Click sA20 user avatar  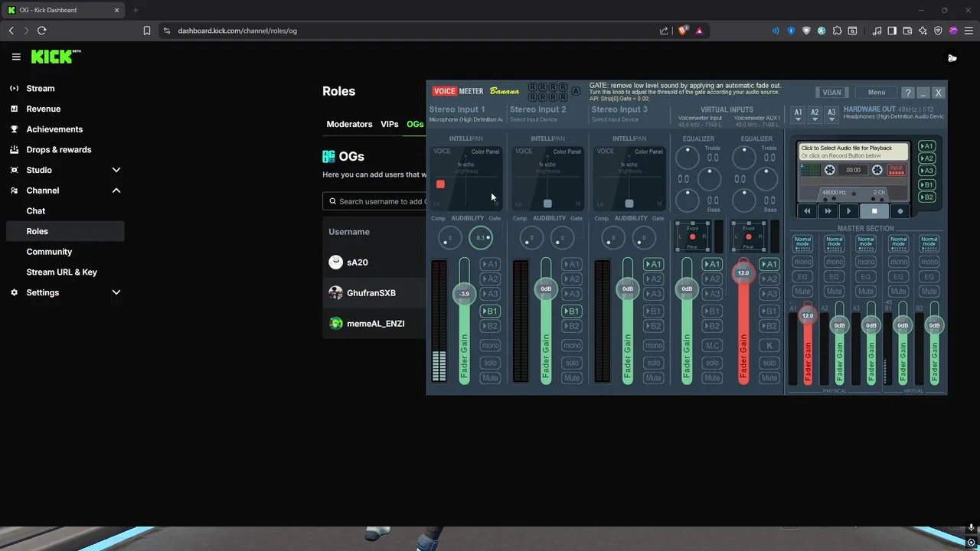pos(335,262)
